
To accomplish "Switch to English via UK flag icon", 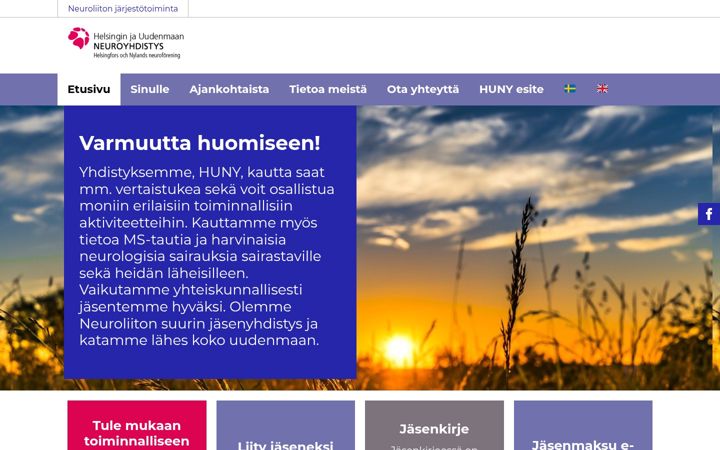I will coord(602,89).
